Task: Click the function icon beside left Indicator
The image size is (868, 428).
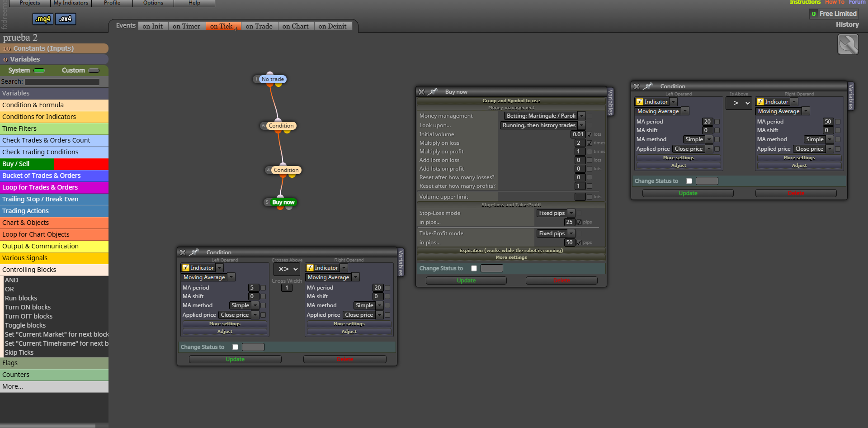Action: point(186,268)
